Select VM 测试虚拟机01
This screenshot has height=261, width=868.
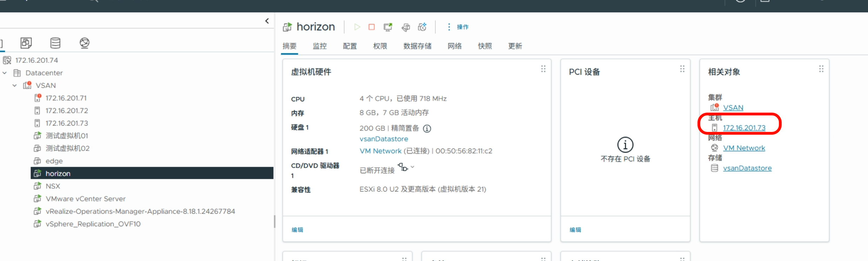click(67, 136)
